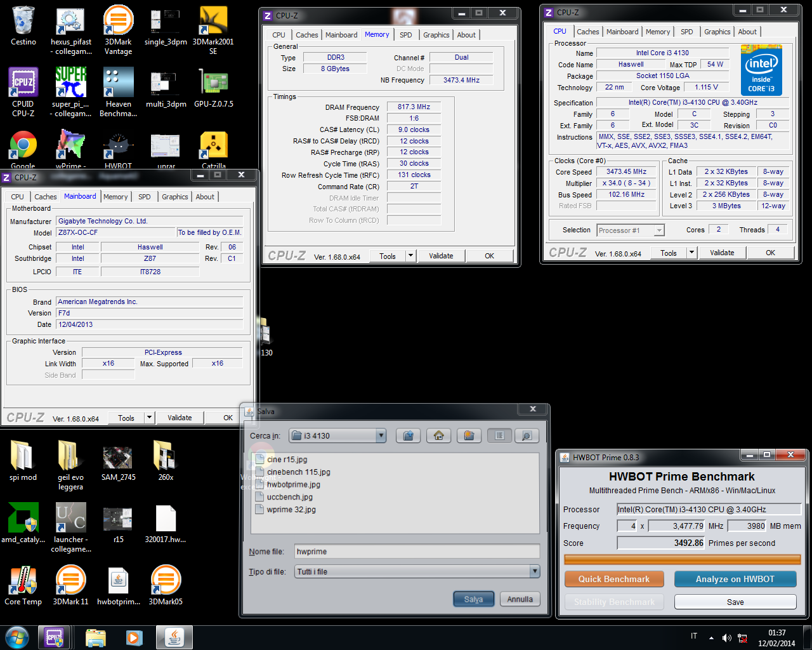Viewport: 812px width, 650px height.
Task: Open the Core Temp desktop icon
Action: tap(23, 585)
